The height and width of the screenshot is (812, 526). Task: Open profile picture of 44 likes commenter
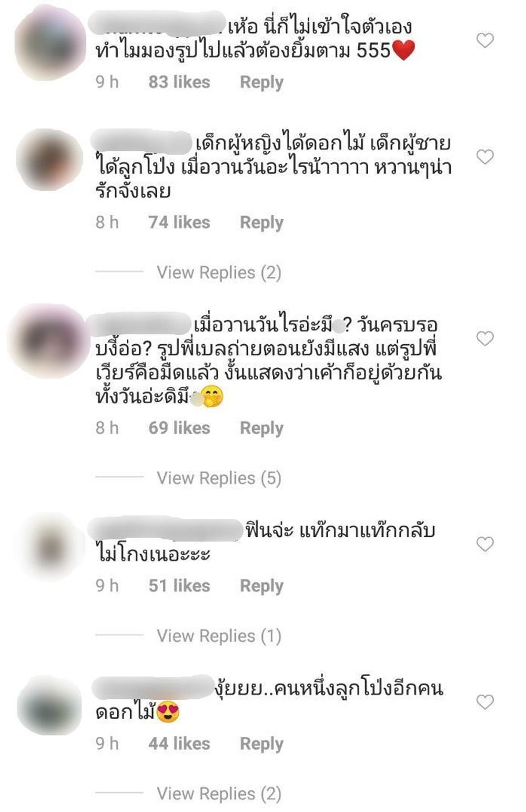point(49,705)
